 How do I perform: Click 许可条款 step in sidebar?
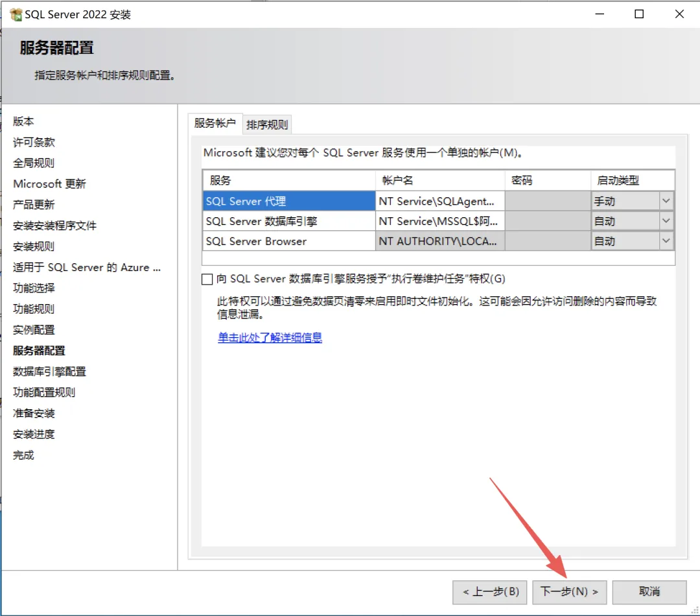(x=34, y=142)
